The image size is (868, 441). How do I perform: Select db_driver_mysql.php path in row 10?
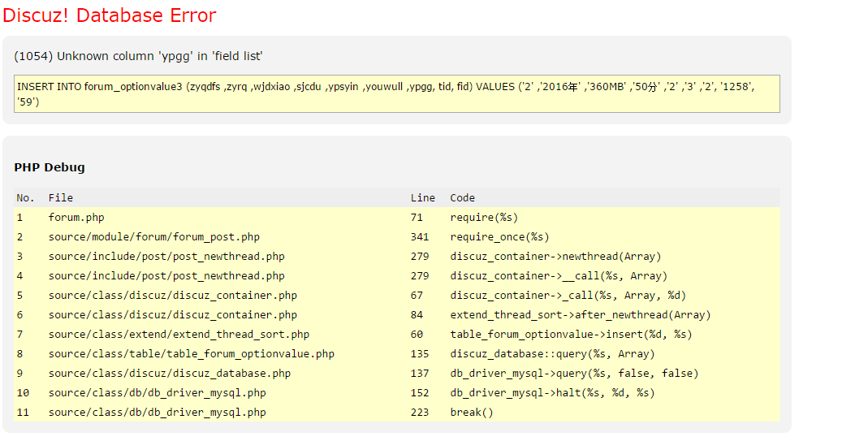tap(158, 393)
